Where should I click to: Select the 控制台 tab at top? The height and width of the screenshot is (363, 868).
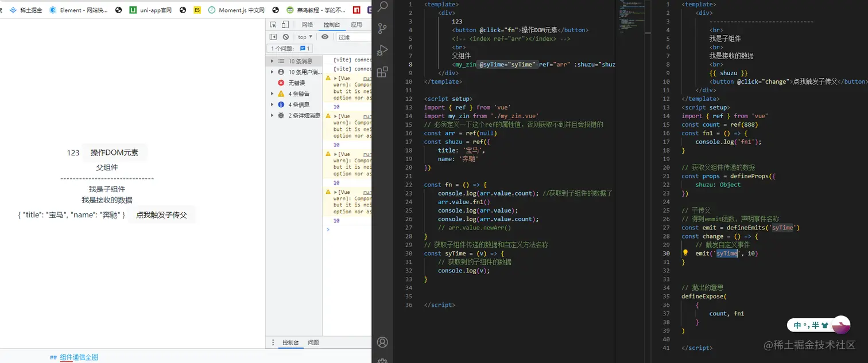click(332, 25)
